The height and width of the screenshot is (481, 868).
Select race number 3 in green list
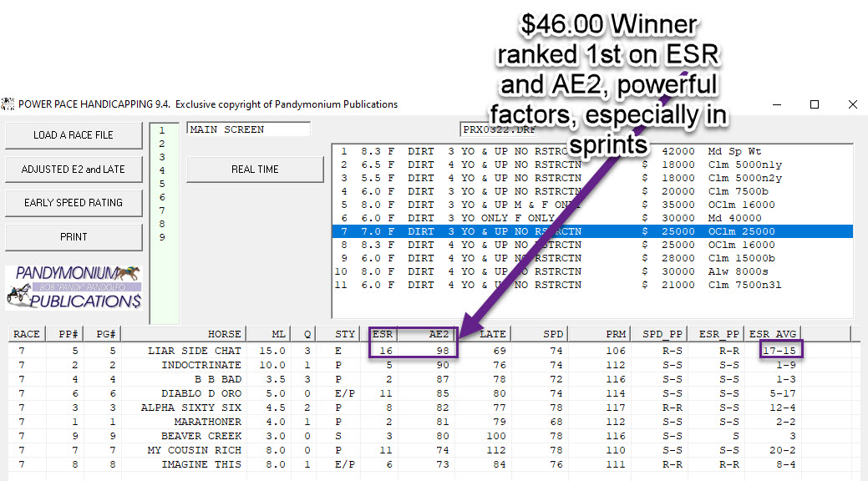coord(161,157)
